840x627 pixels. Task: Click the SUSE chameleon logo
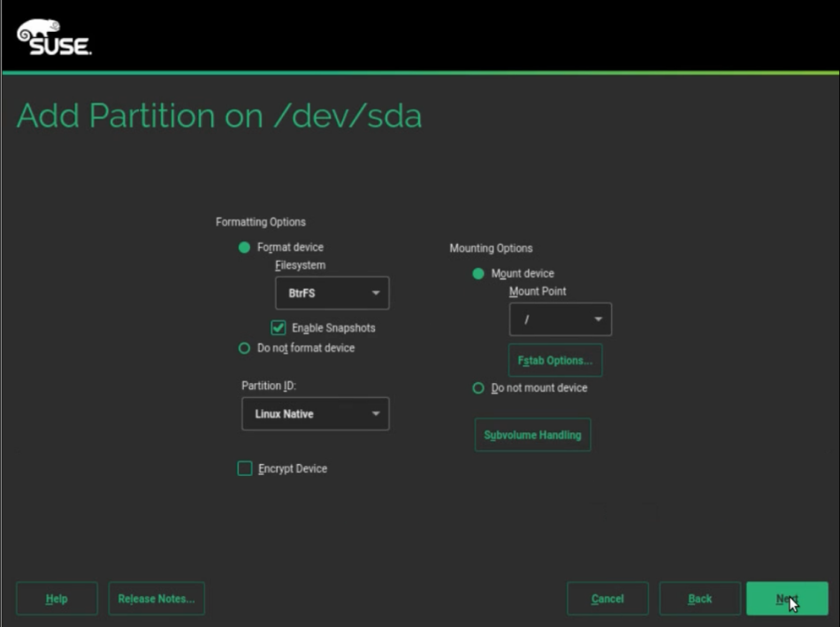(53, 37)
